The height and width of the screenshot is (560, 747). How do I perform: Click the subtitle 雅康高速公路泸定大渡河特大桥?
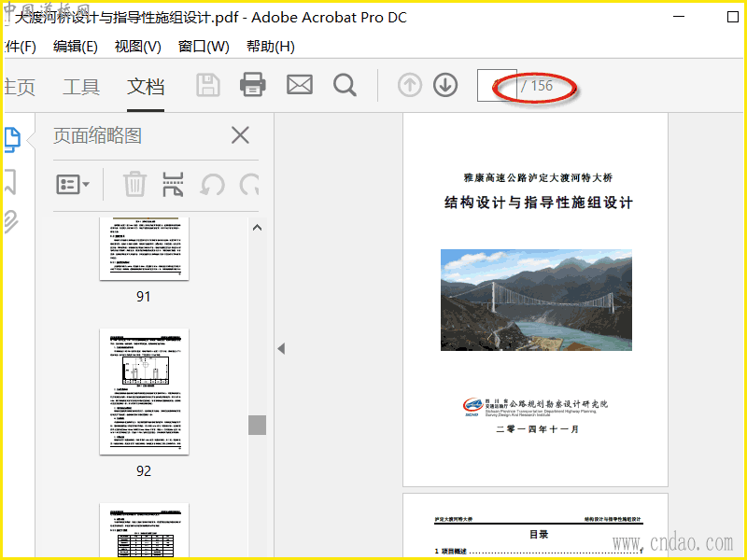coord(538,177)
